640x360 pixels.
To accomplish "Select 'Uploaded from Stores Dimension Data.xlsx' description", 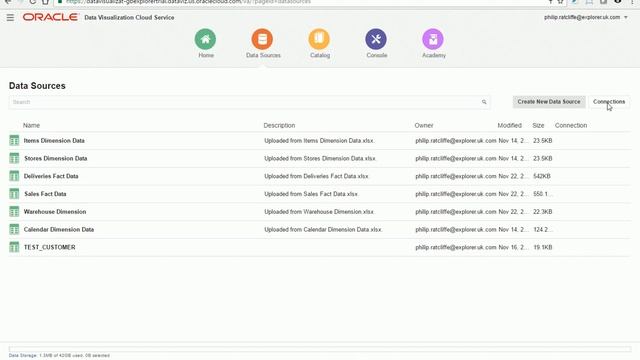I will point(320,158).
